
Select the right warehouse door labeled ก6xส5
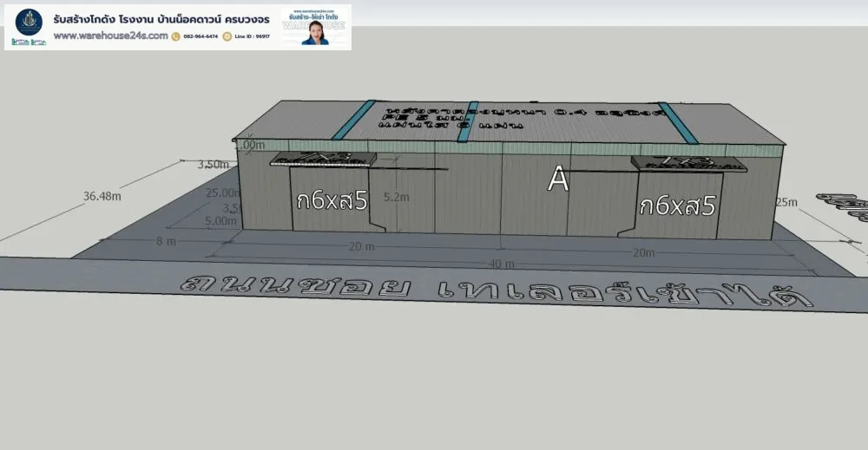coord(677,205)
